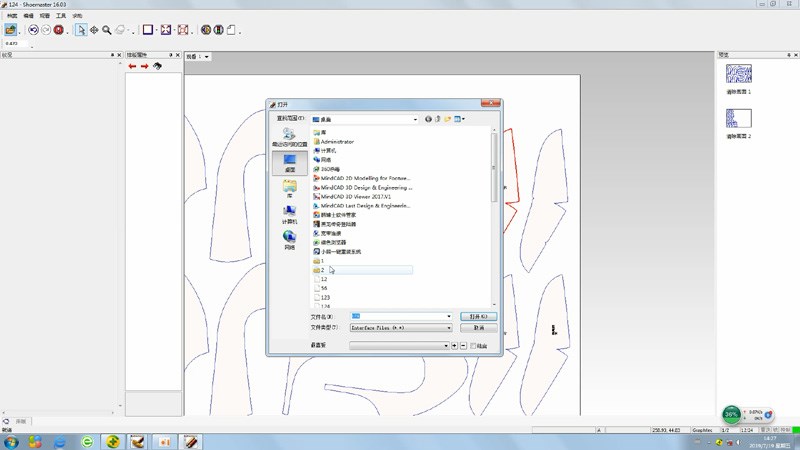Click the Cancel button in file dialog

(x=477, y=327)
